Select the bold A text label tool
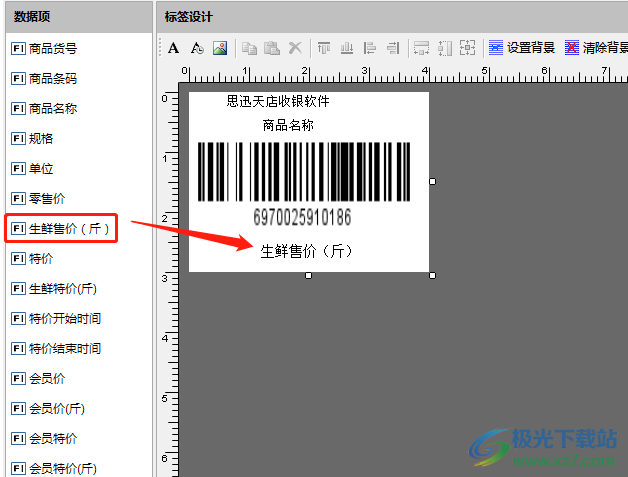 pos(173,48)
